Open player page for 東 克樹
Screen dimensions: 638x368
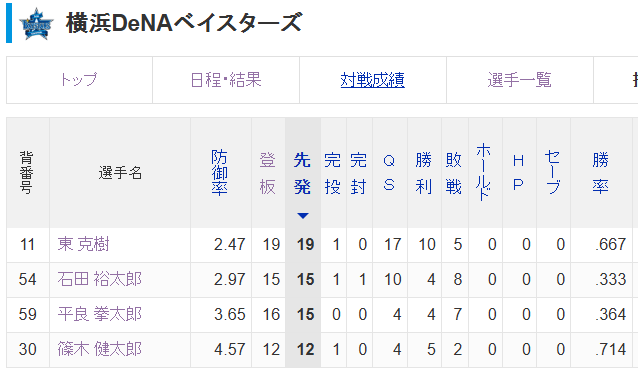coord(83,244)
